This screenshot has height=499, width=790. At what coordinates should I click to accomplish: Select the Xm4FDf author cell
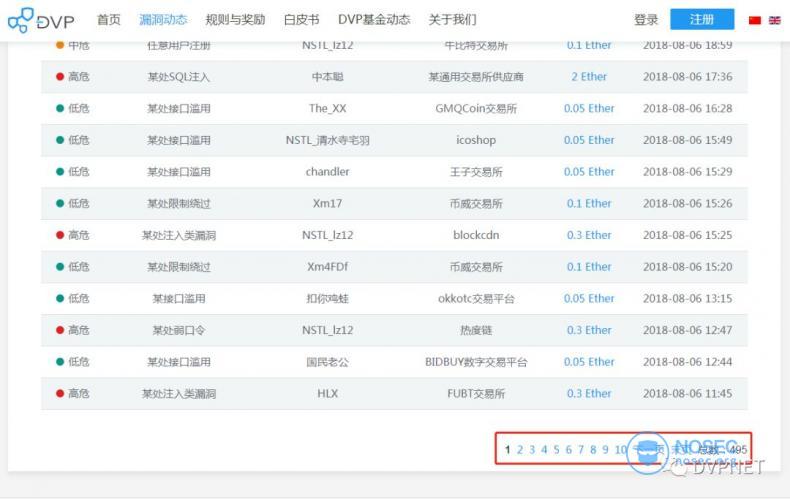click(327, 267)
